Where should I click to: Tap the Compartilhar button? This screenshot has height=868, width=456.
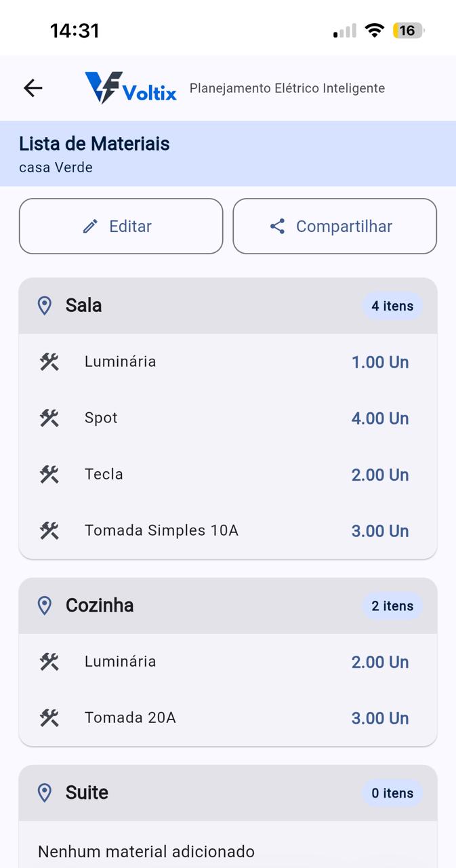point(335,226)
